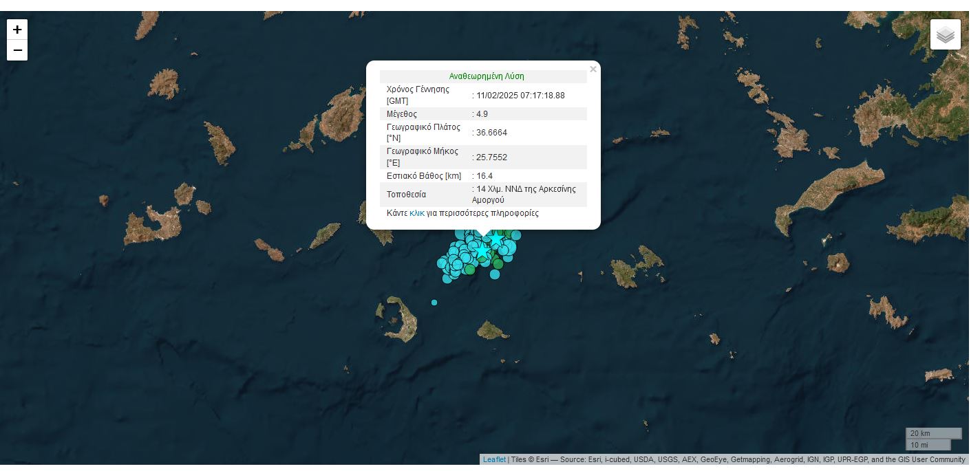This screenshot has height=471, width=980.
Task: Click the 10 mi scale bar
Action: pos(927,445)
